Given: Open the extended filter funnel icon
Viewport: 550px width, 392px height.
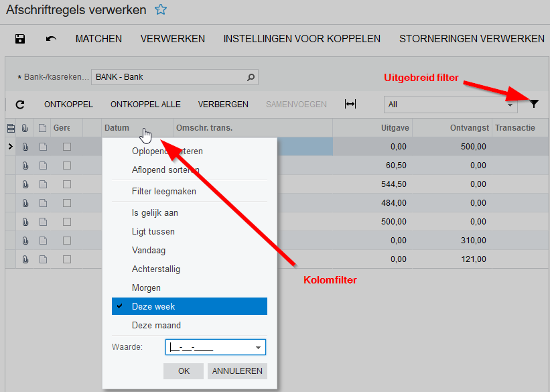Looking at the screenshot, I should click(533, 104).
